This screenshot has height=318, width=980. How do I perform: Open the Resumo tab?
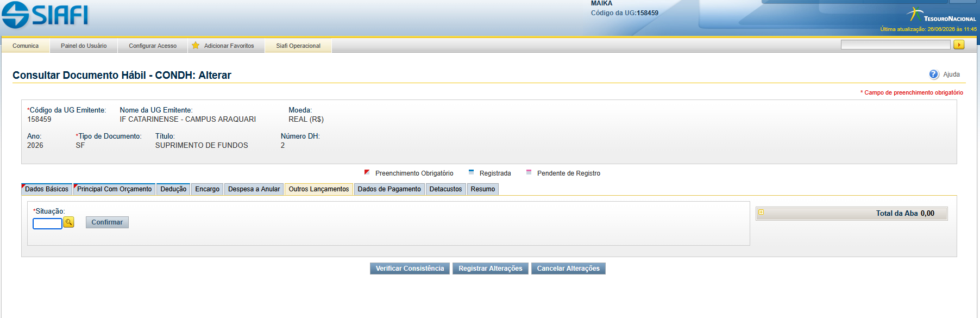(x=483, y=189)
